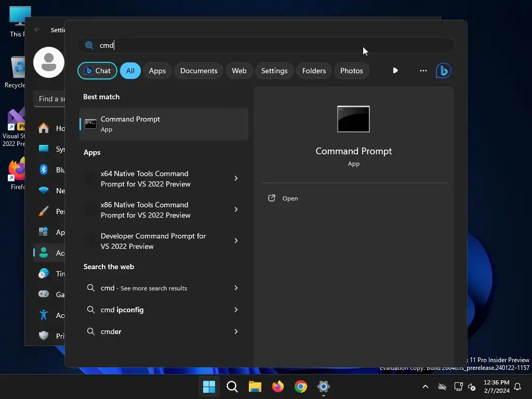This screenshot has height=399, width=532.
Task: Click the taskbar clock showing 12:36 PM
Action: [496, 387]
